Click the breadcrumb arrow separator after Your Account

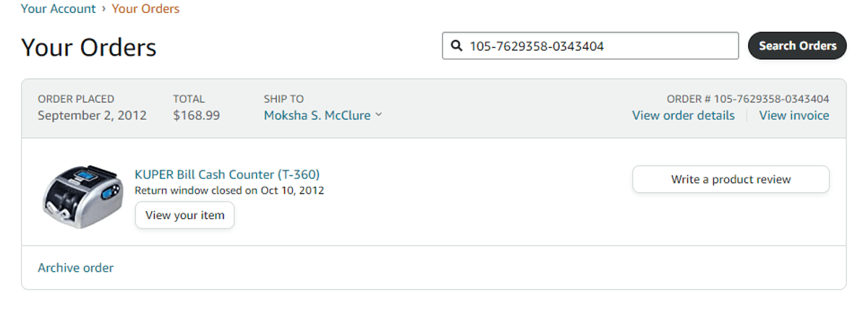pyautogui.click(x=103, y=9)
